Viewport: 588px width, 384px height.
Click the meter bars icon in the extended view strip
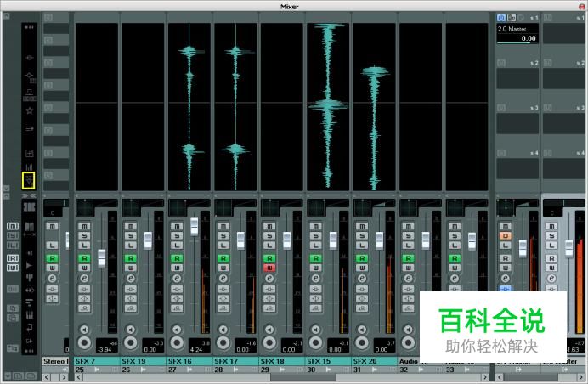[29, 167]
